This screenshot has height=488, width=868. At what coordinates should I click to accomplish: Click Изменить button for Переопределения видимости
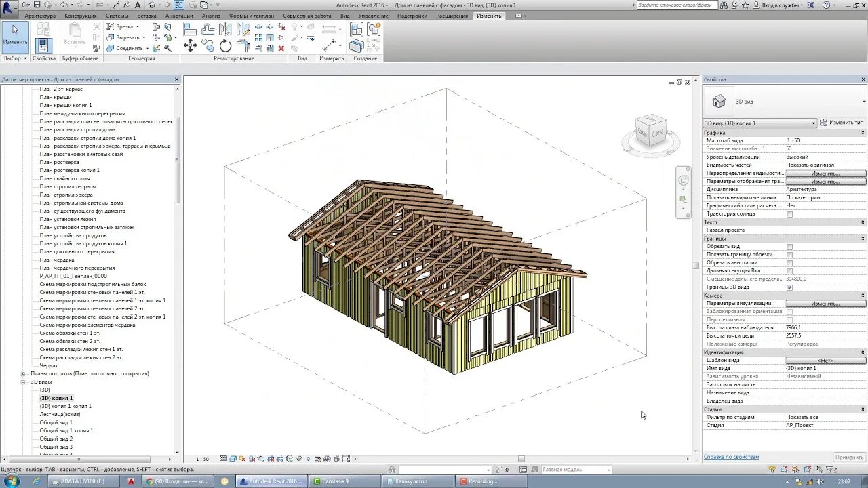(x=825, y=174)
